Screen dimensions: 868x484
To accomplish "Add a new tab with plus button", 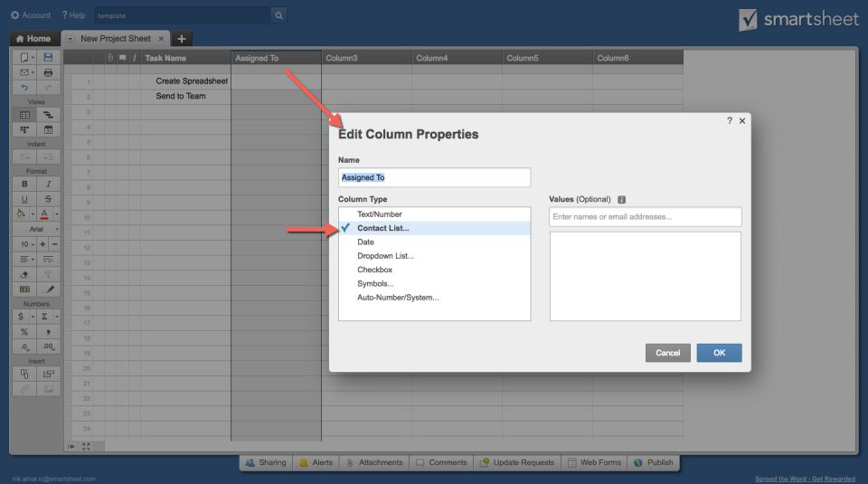I will coord(182,39).
